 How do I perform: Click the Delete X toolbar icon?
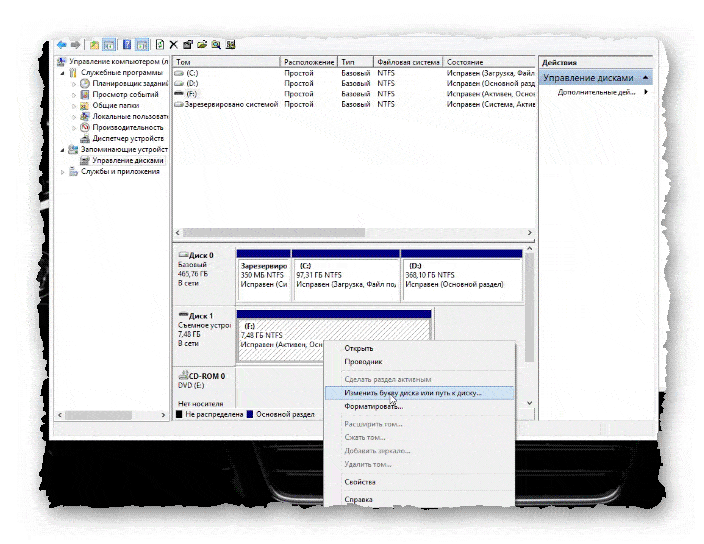[x=174, y=44]
